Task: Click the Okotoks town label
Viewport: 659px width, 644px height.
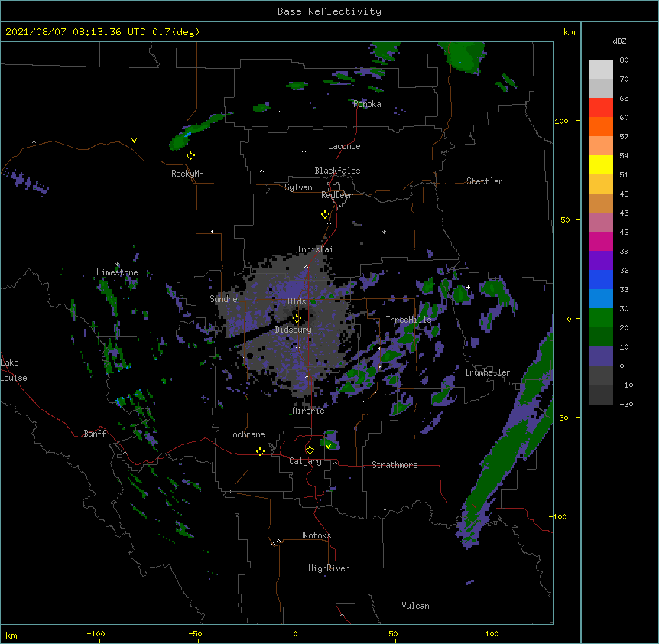Action: (315, 535)
